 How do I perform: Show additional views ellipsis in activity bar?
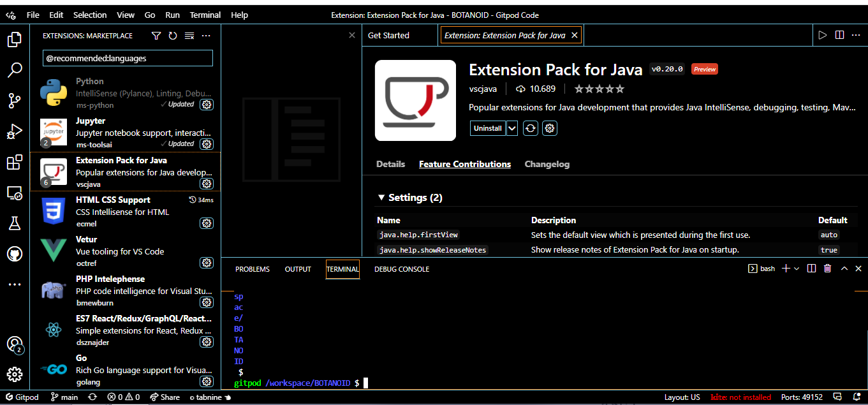(14, 284)
